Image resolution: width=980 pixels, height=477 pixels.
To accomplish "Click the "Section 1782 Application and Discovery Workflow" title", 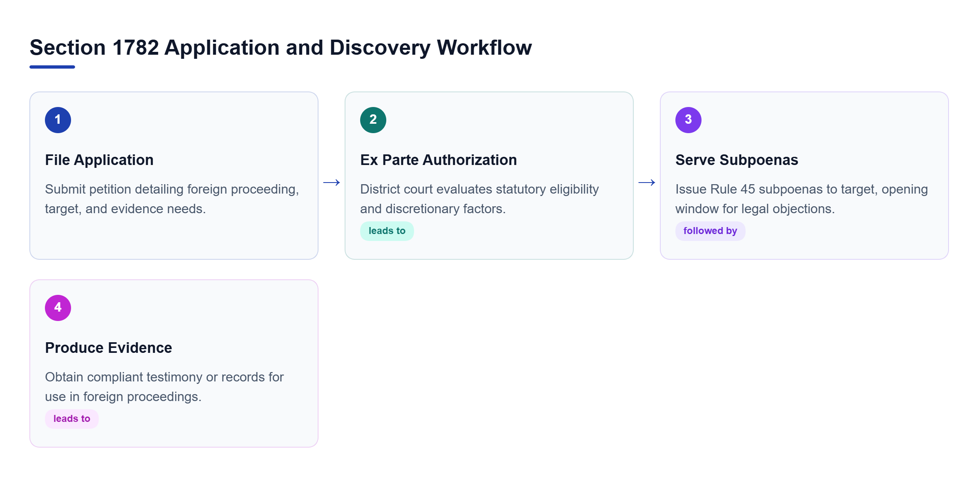I will [x=281, y=48].
